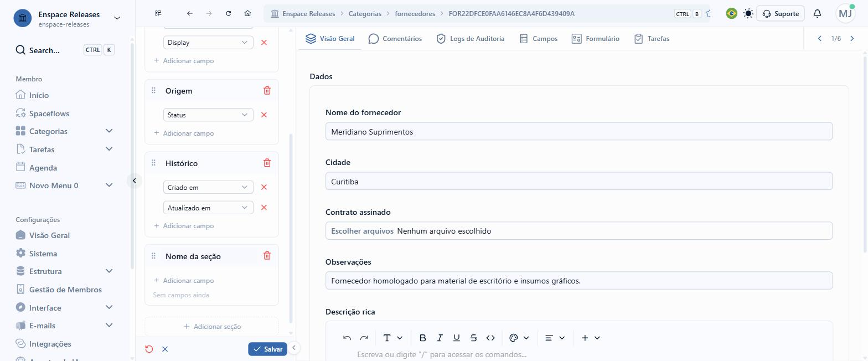Screen dimensions: 868x361
Task: Add a field to Nome da seção
Action: [184, 281]
